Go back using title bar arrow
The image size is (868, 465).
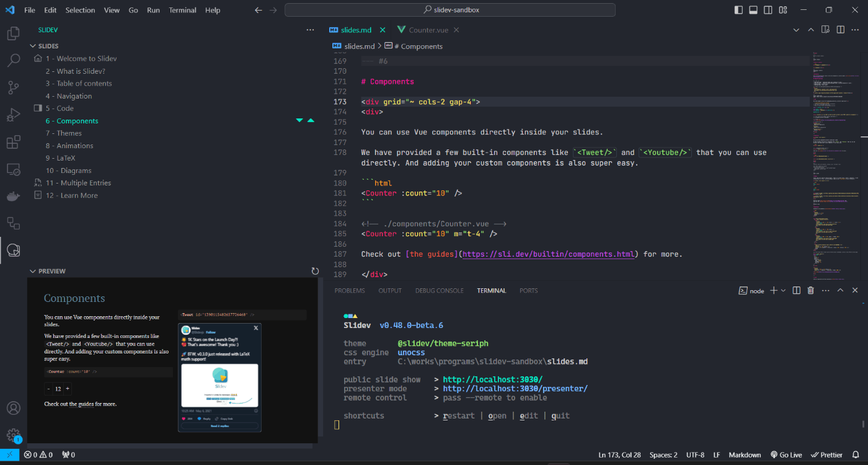(259, 10)
